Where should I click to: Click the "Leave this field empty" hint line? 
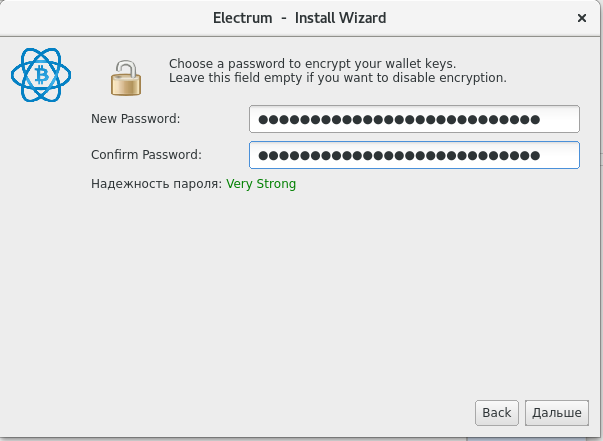(337, 77)
